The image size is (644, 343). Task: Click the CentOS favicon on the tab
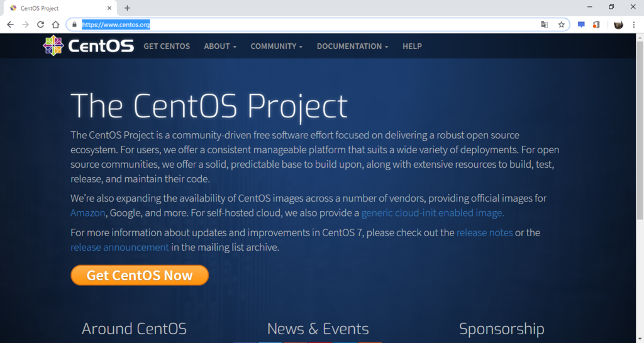[13, 8]
